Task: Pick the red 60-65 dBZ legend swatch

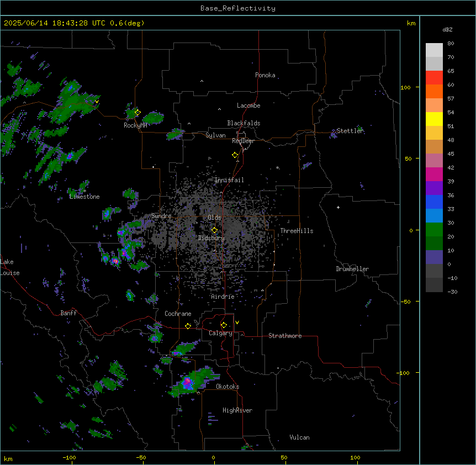Action: [434, 77]
